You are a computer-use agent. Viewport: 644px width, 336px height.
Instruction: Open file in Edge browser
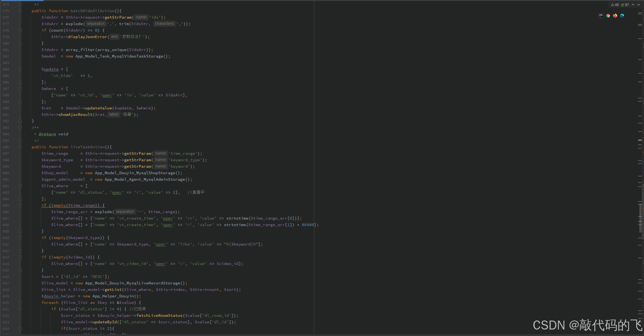[622, 16]
